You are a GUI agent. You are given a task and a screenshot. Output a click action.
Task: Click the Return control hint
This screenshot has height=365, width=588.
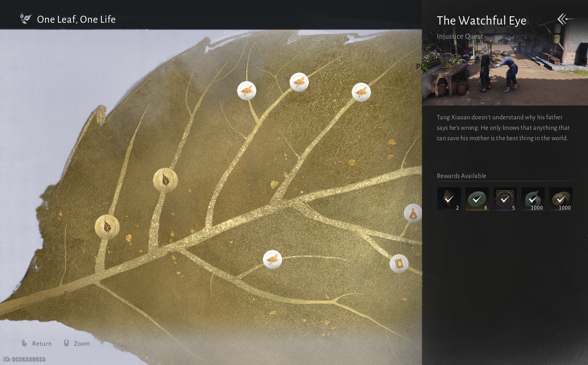37,344
